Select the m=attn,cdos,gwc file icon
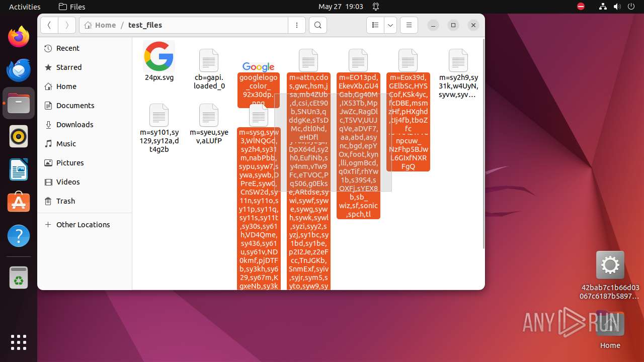This screenshot has width=644, height=362. pos(308,60)
